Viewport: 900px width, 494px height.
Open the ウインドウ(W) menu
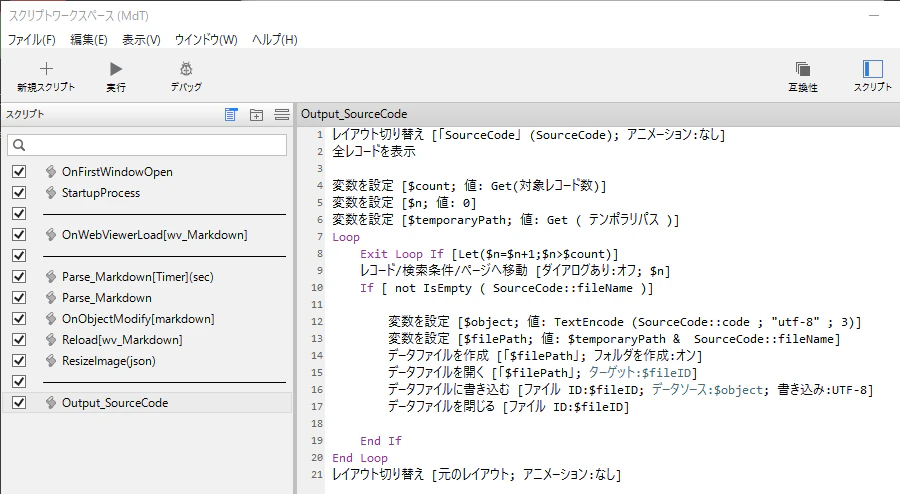tap(206, 40)
